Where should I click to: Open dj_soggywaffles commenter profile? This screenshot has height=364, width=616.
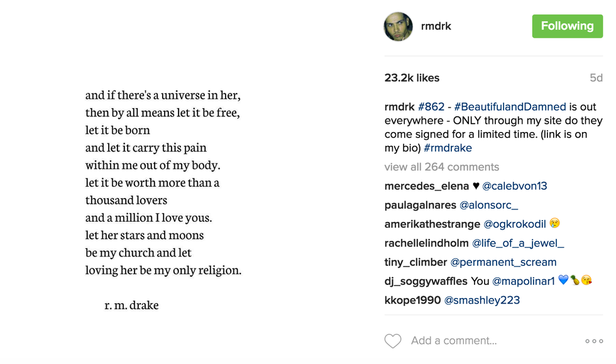pos(426,281)
